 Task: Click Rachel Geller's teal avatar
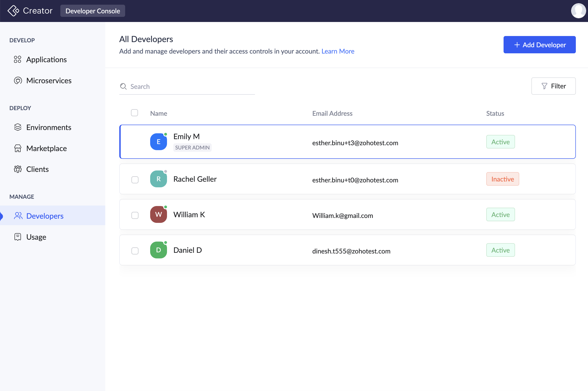158,179
